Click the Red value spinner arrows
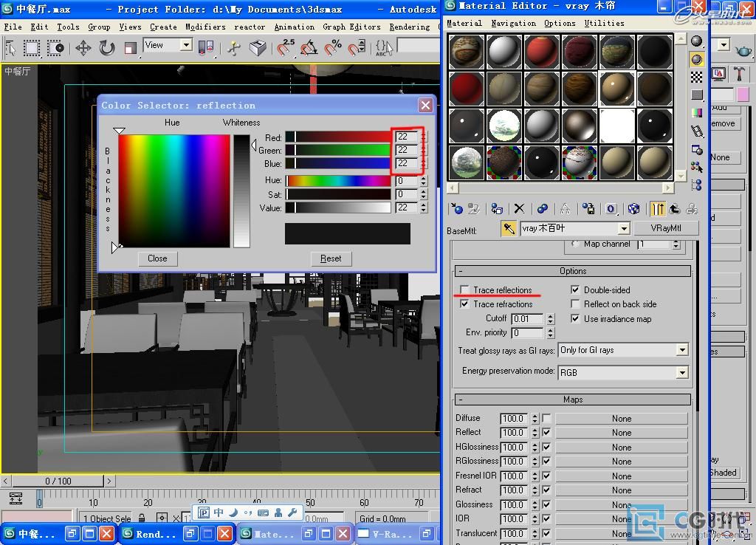 [423, 137]
